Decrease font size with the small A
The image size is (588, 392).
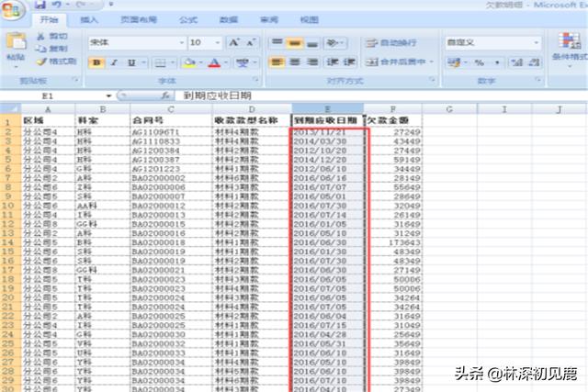(x=250, y=42)
